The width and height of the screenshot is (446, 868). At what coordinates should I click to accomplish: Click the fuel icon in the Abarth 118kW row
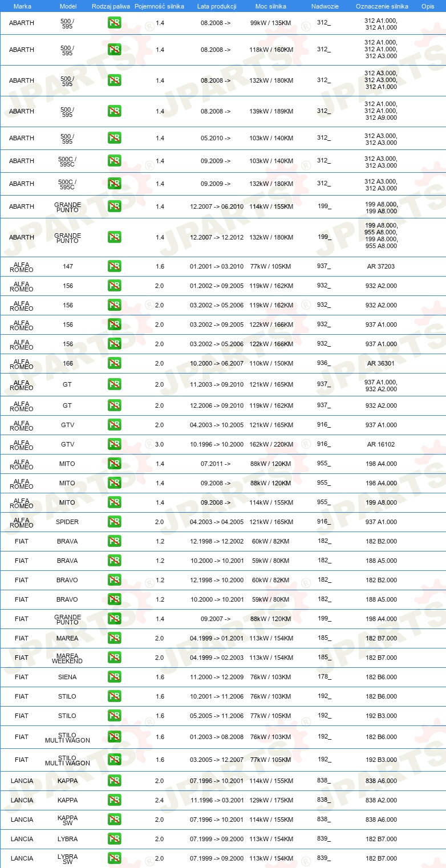coord(114,50)
